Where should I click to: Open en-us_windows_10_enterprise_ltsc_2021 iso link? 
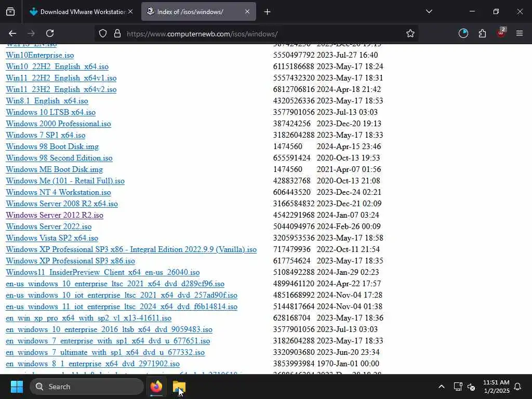115,284
